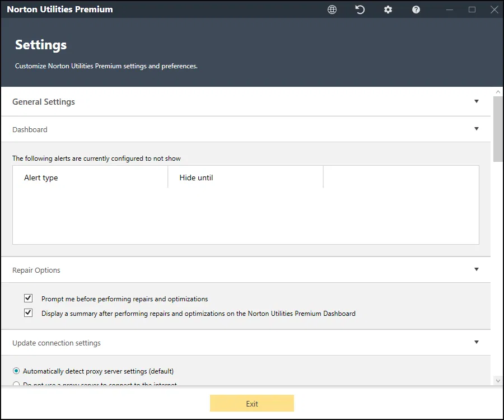This screenshot has width=504, height=420.
Task: Collapse the Update connection settings arrow
Action: point(477,342)
